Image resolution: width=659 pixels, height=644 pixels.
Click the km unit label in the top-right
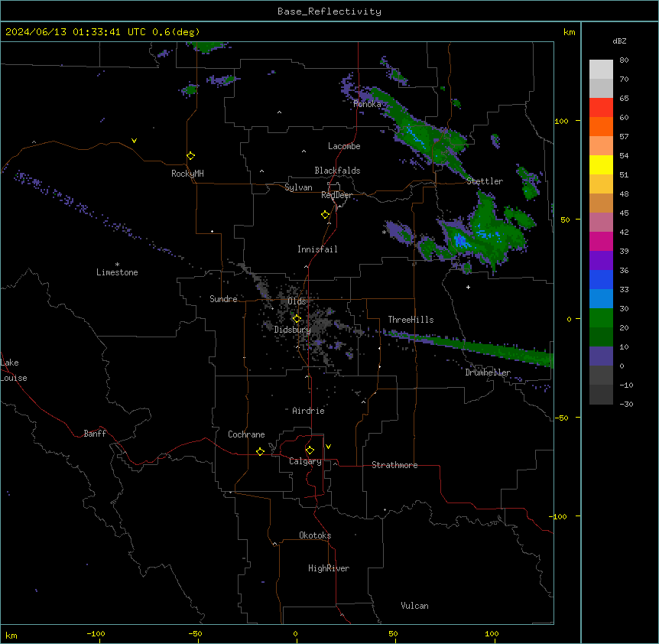569,32
